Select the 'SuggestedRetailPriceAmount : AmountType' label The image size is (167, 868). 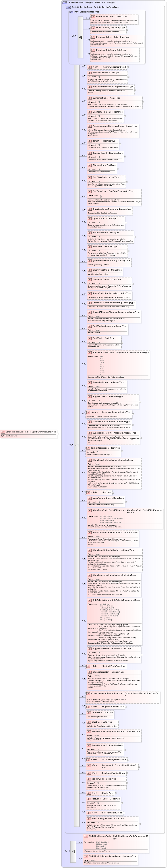[x=114, y=433]
